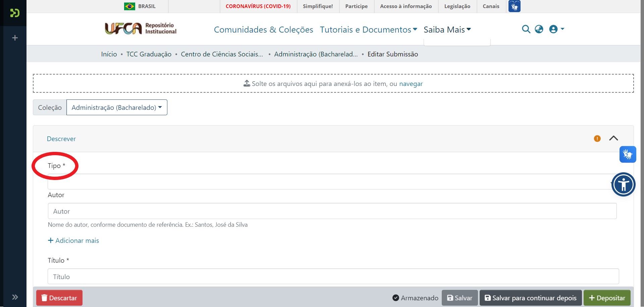Select Legislação in the government top bar

457,6
